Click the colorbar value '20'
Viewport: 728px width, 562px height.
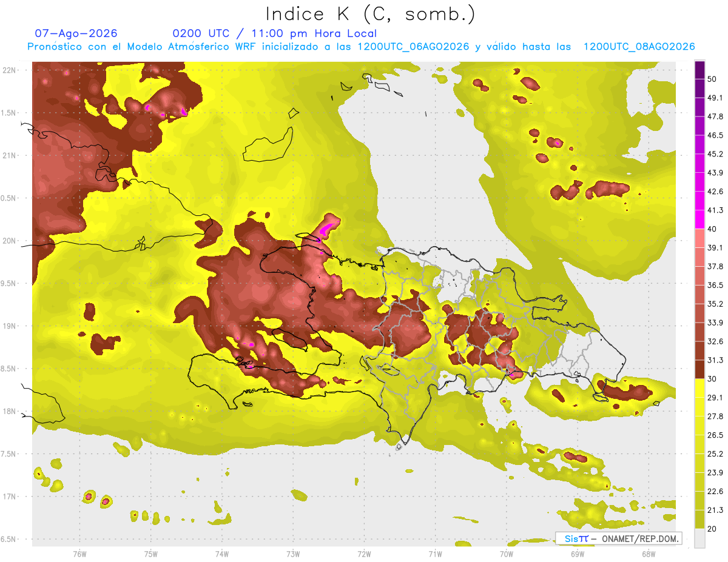pyautogui.click(x=713, y=529)
